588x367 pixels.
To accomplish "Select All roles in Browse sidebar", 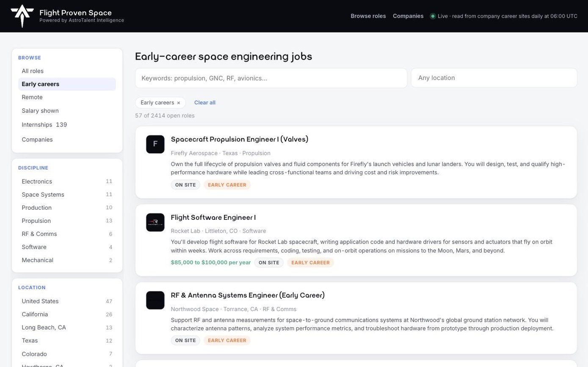I will [67, 71].
